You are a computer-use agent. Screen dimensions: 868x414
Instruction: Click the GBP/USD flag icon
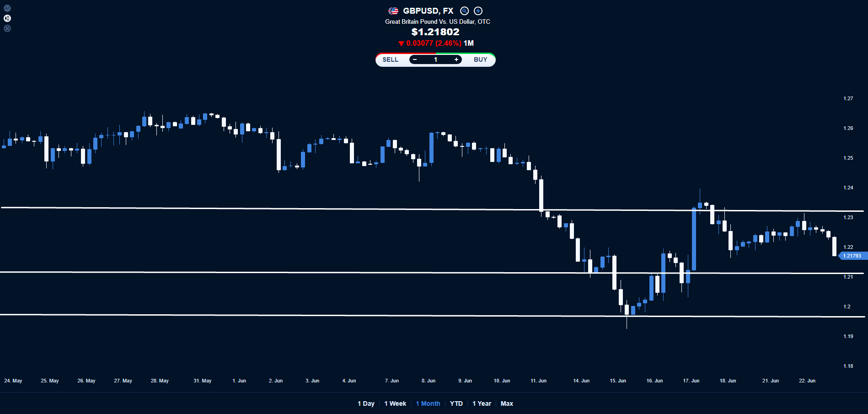393,11
